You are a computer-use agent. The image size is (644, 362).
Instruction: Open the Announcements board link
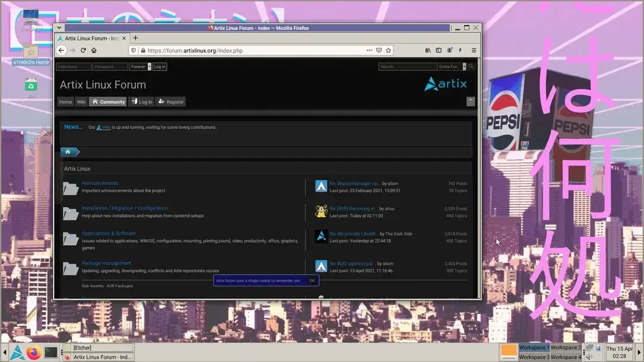100,183
